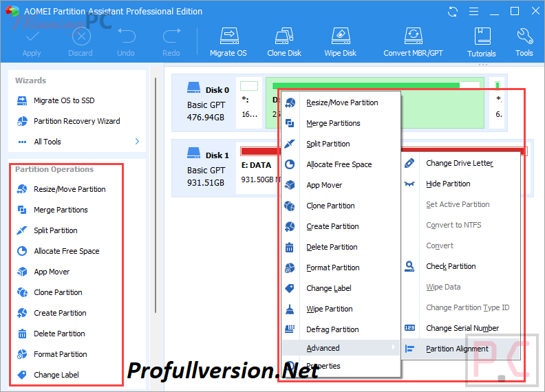Click Split Partition icon in sidebar
The height and width of the screenshot is (392, 545).
tap(22, 230)
